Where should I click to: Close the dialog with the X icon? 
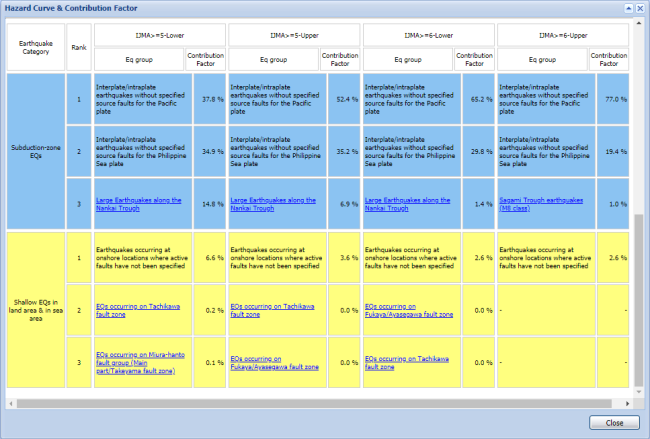tap(640, 7)
